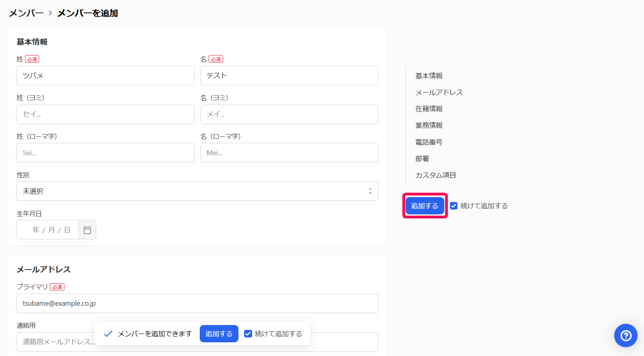Image resolution: width=644 pixels, height=356 pixels.
Task: Click the 性別 label
Action: [x=23, y=175]
